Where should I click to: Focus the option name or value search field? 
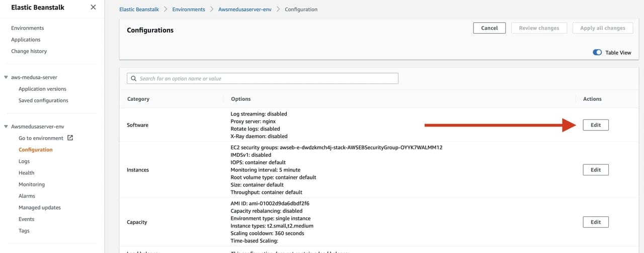pos(263,79)
